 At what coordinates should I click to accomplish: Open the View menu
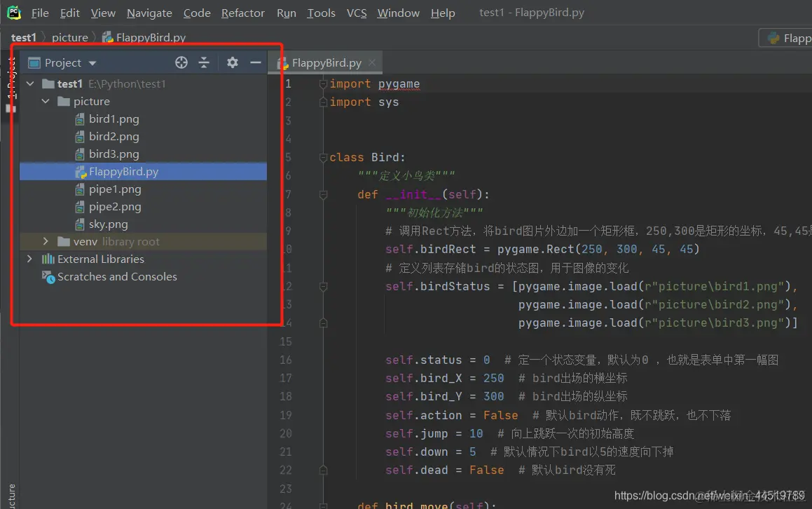click(103, 13)
